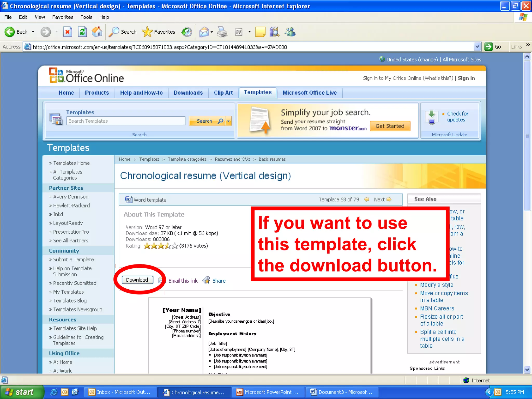Click the Home toolbar icon
The width and height of the screenshot is (532, 399).
pos(97,32)
